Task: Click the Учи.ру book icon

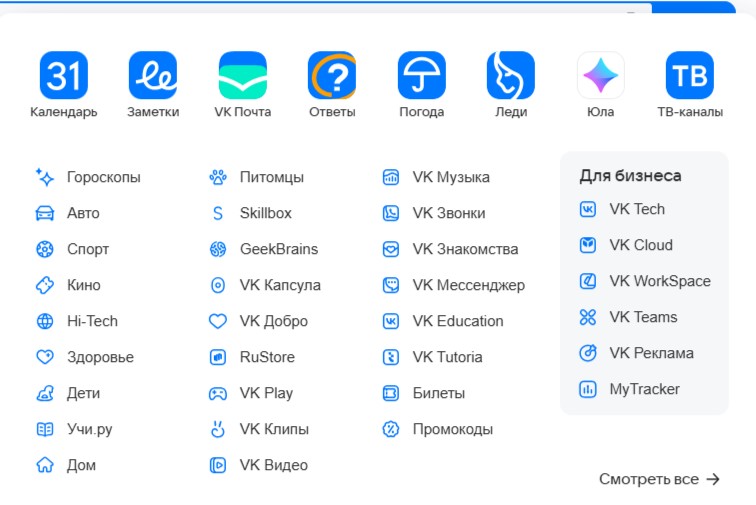Action: 45,429
